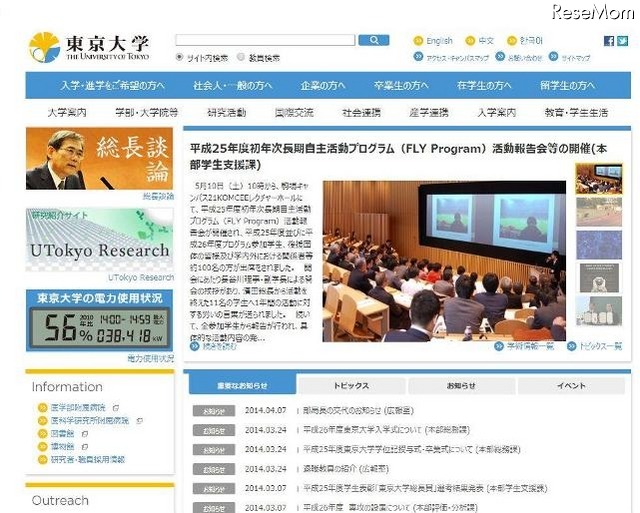Open 医学部附属病院 information link
640x513 pixels.
point(78,408)
